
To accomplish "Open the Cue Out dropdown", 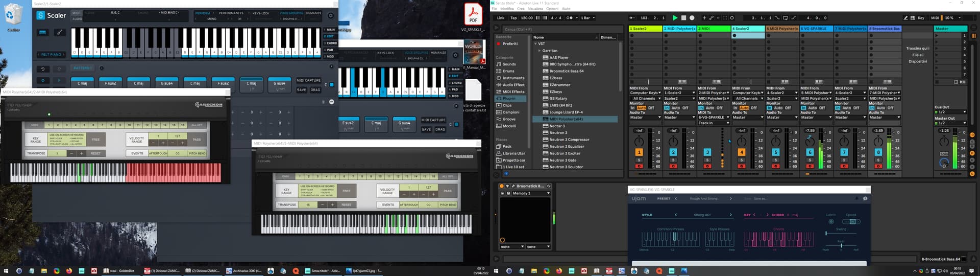I will pos(950,112).
